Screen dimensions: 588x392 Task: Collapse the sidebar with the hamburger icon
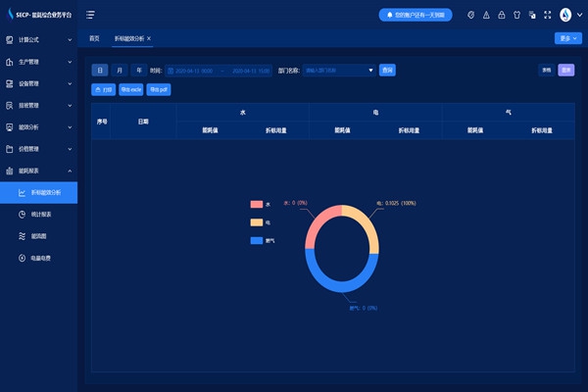(90, 15)
